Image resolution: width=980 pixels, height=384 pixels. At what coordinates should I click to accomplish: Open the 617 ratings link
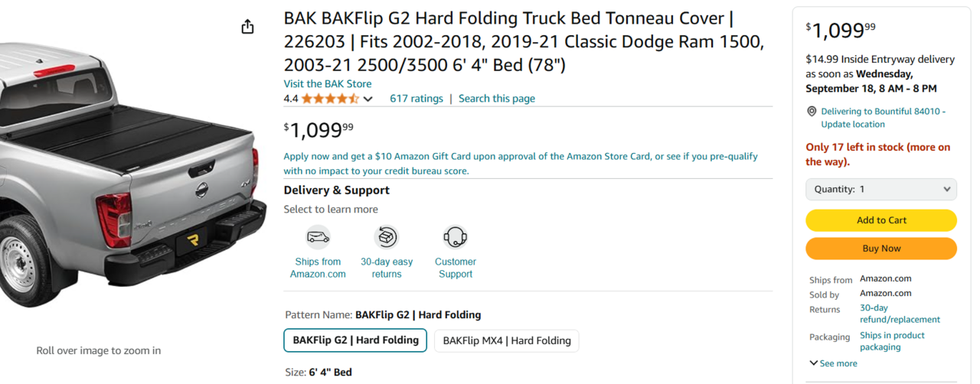click(x=416, y=99)
